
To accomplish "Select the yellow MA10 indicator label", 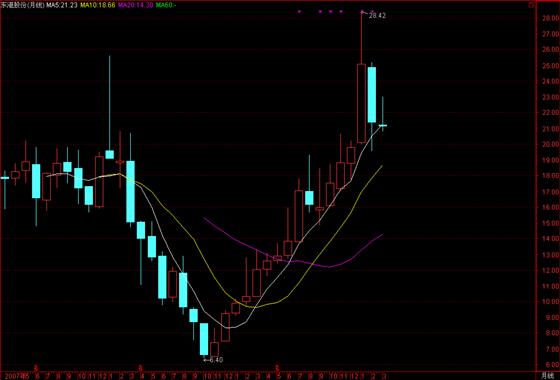I will 98,5.
